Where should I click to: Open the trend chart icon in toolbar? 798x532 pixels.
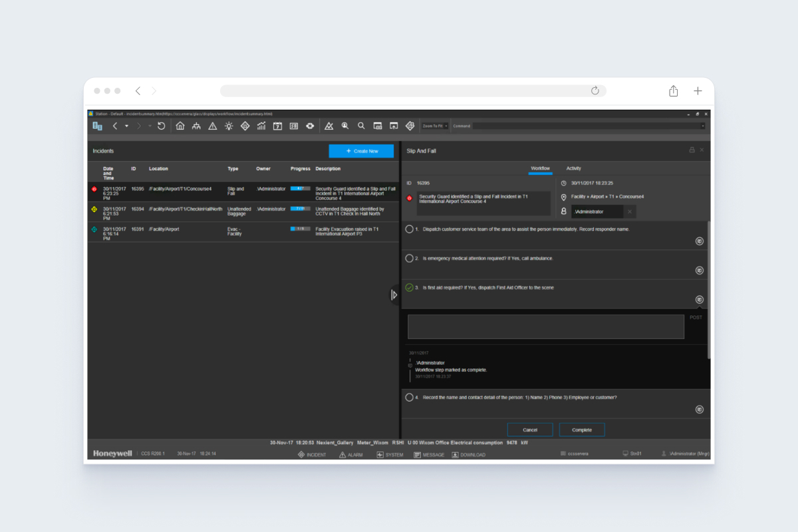(261, 126)
